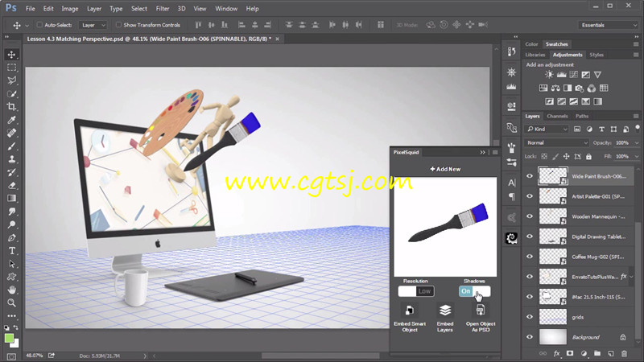Click Embed Smart Object button
Viewport: 644px width, 362px height.
tap(410, 318)
